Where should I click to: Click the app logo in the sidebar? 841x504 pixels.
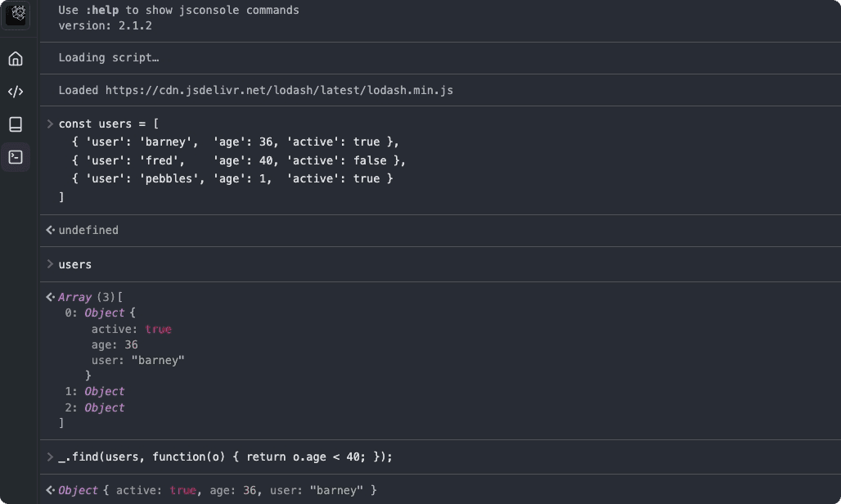coord(16,14)
